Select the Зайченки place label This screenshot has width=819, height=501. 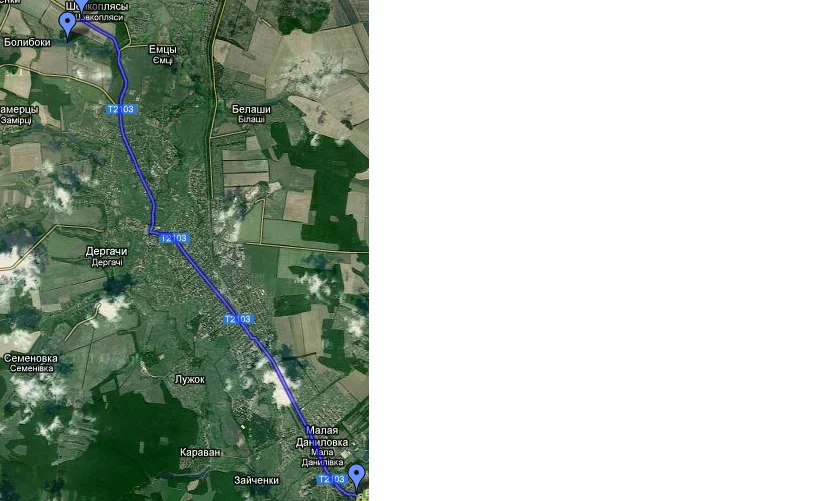[256, 480]
